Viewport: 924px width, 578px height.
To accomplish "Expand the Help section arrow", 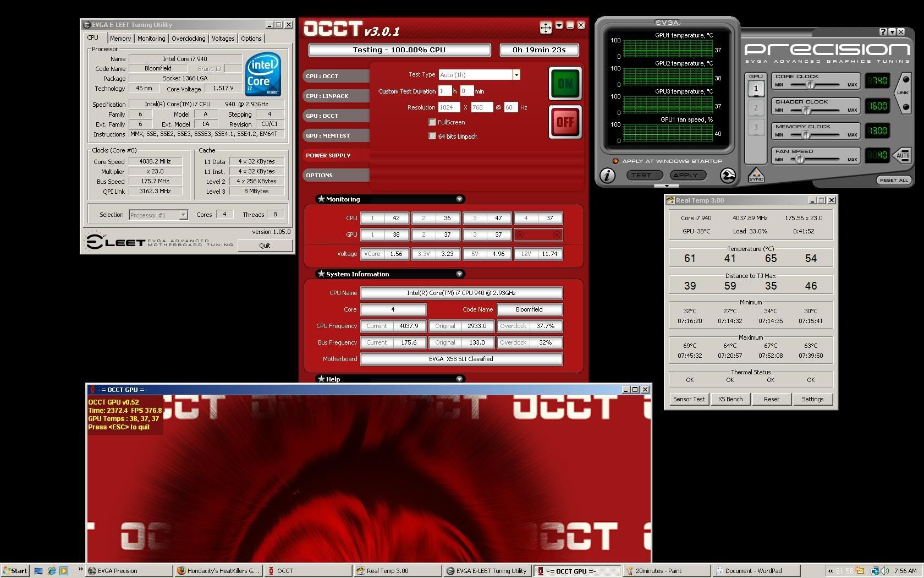I will coord(459,379).
